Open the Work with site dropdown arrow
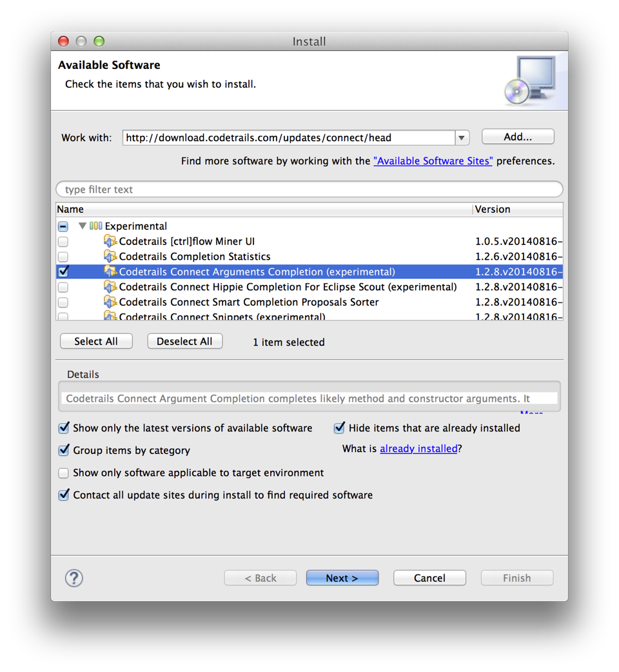The height and width of the screenshot is (672, 619). [462, 138]
